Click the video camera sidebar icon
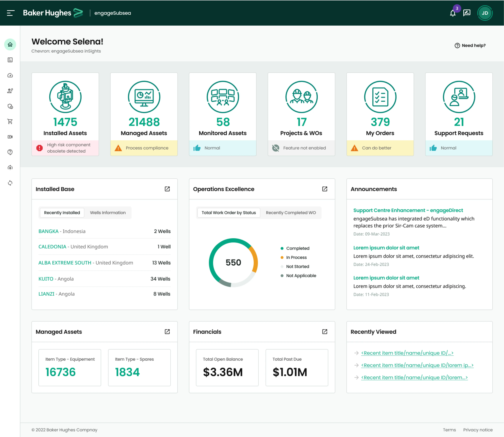This screenshot has width=504, height=437. point(10,137)
